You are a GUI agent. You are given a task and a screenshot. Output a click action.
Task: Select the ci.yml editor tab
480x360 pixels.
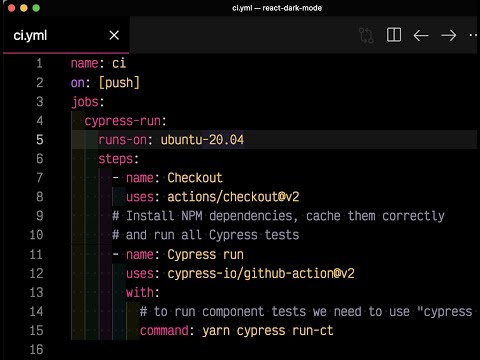(66, 35)
